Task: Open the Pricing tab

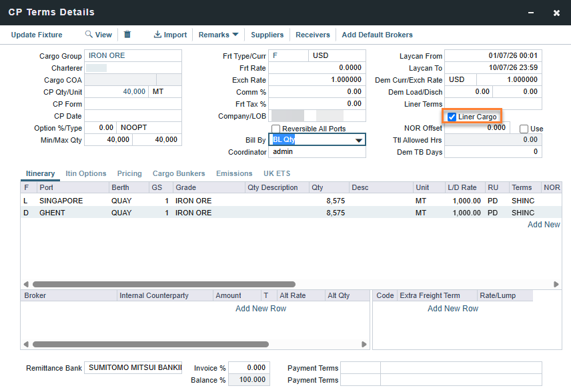Action: [x=129, y=173]
